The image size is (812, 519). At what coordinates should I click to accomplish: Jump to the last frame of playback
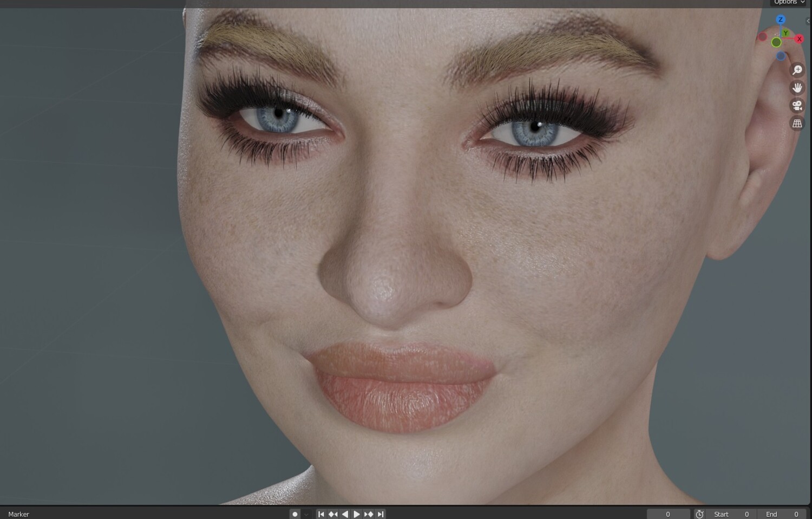coord(381,514)
